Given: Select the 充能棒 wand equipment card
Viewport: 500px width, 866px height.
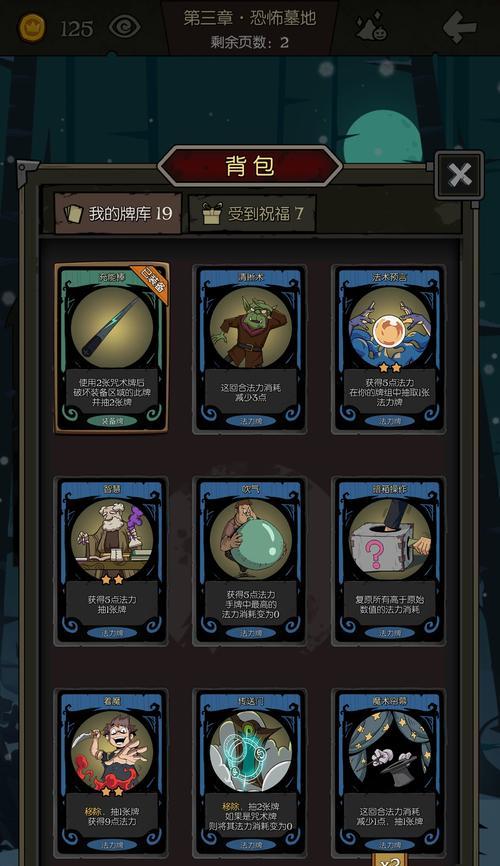Looking at the screenshot, I should [112, 348].
